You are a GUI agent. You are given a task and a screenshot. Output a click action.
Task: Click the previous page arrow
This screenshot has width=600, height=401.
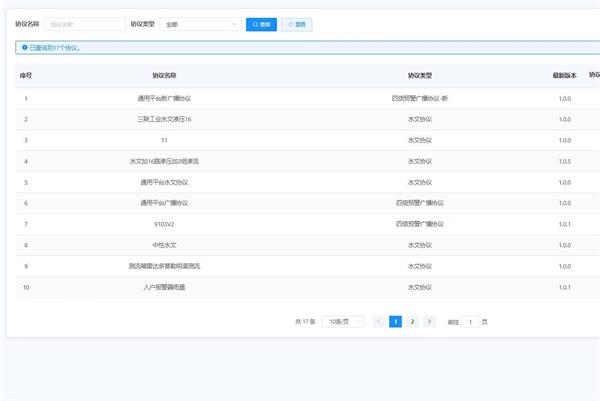(x=378, y=322)
